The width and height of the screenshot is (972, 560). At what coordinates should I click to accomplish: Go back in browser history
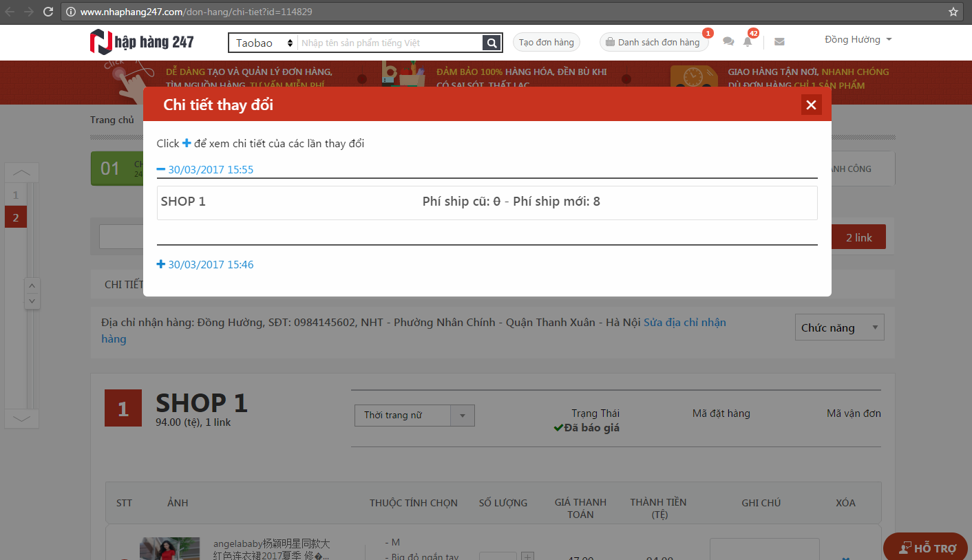point(10,12)
